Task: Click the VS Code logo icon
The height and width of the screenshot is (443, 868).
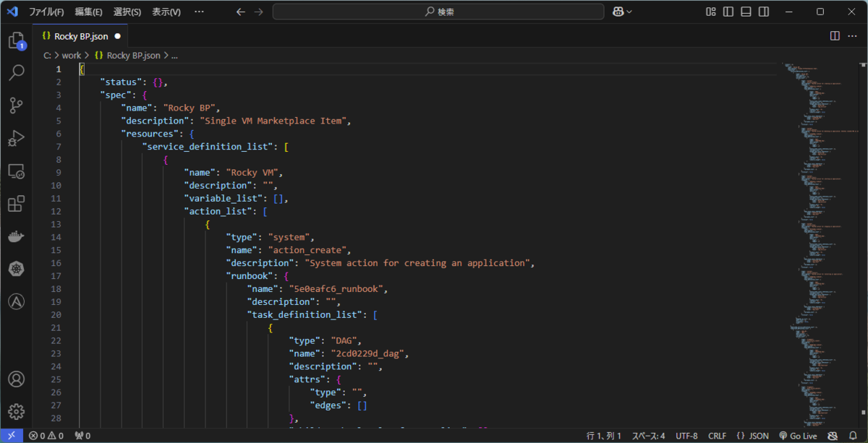Action: [12, 12]
